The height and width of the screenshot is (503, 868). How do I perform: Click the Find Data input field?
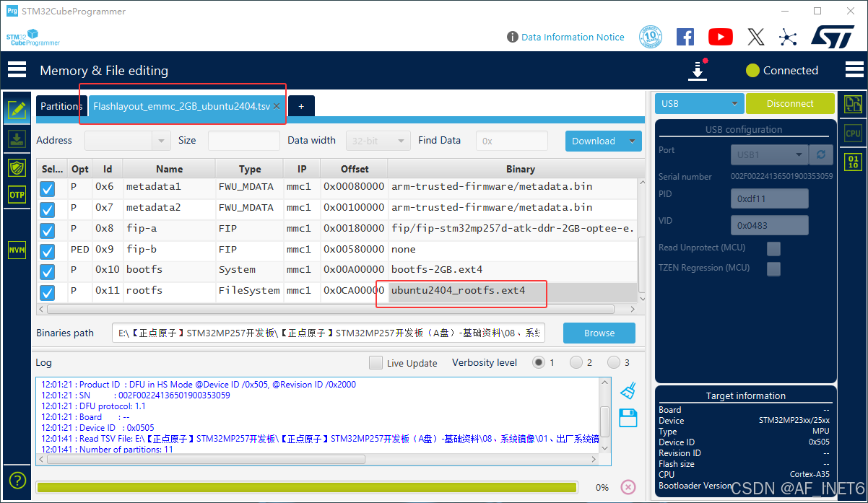pos(512,141)
